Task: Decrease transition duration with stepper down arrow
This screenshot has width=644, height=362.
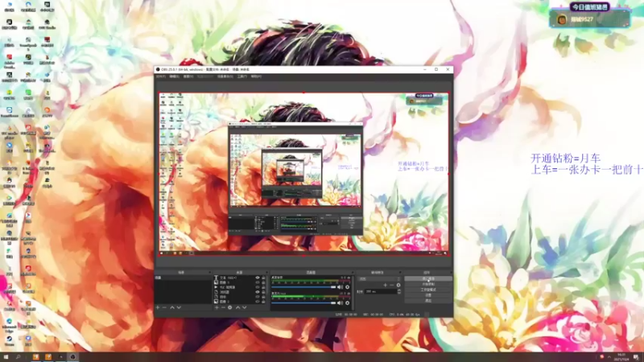Action: [x=398, y=293]
